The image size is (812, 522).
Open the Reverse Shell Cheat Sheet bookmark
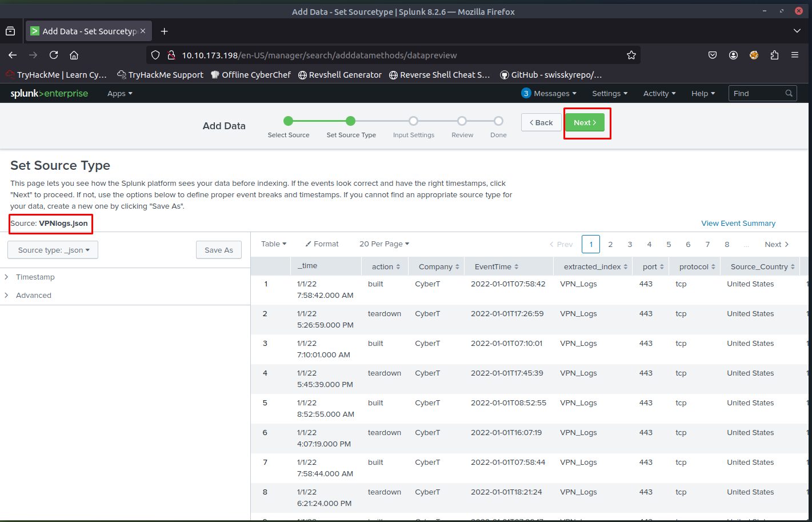pos(439,75)
